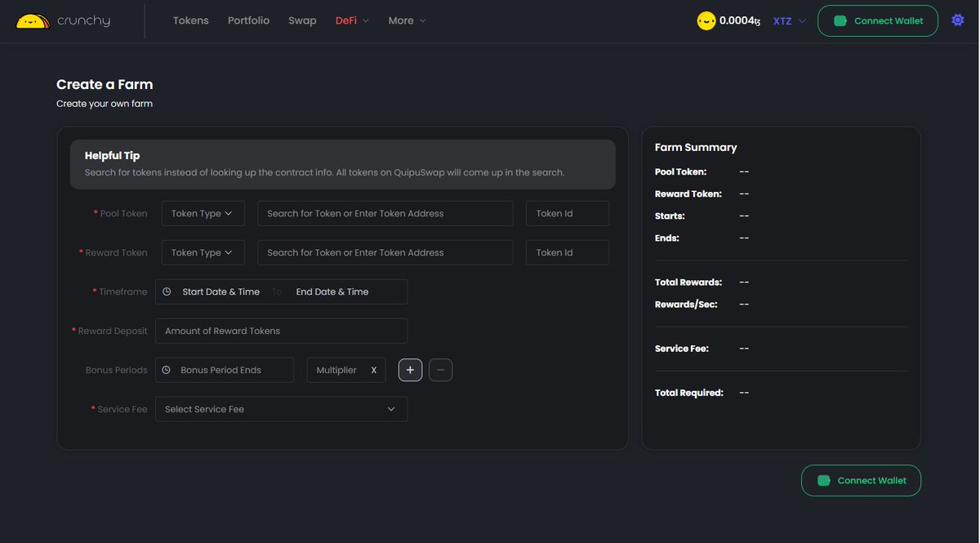The width and height of the screenshot is (980, 543).
Task: Switch to the Portfolio page
Action: point(248,20)
